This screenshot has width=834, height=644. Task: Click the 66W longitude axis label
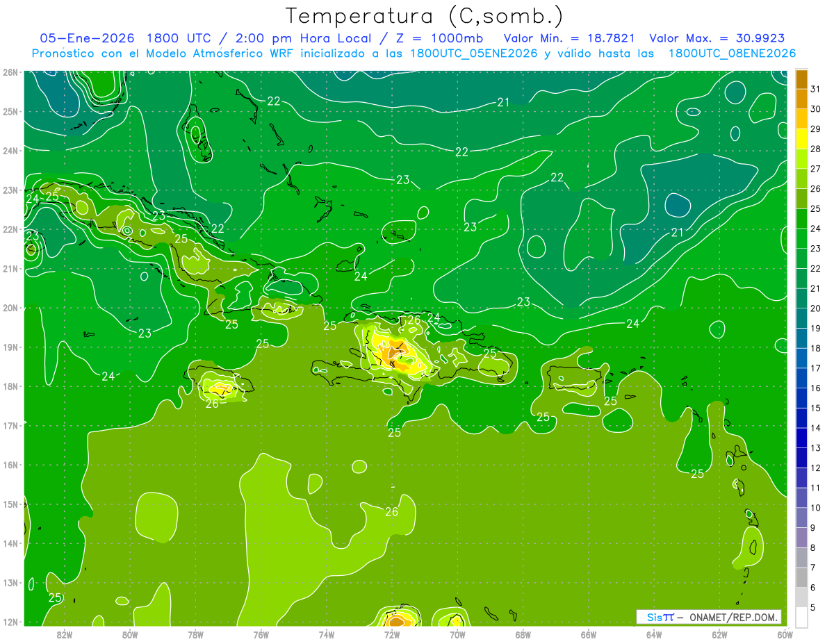[589, 634]
